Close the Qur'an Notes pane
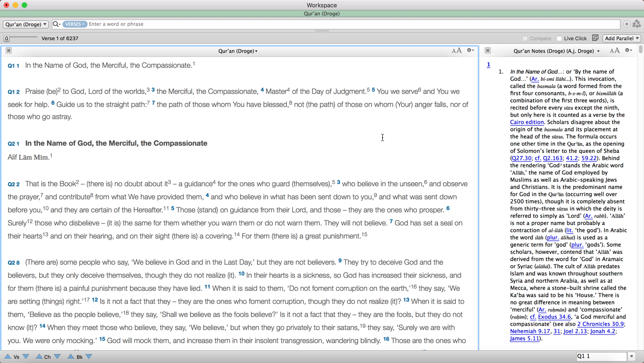644x363 pixels. pyautogui.click(x=487, y=51)
